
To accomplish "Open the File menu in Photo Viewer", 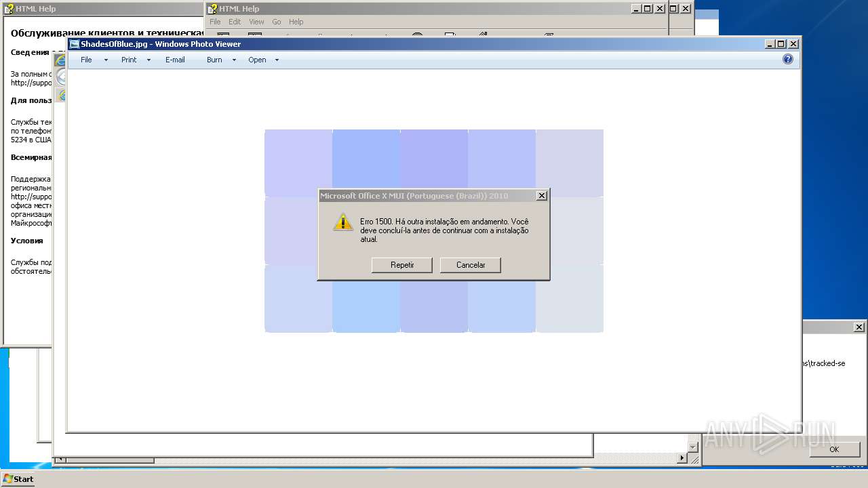I will click(86, 60).
